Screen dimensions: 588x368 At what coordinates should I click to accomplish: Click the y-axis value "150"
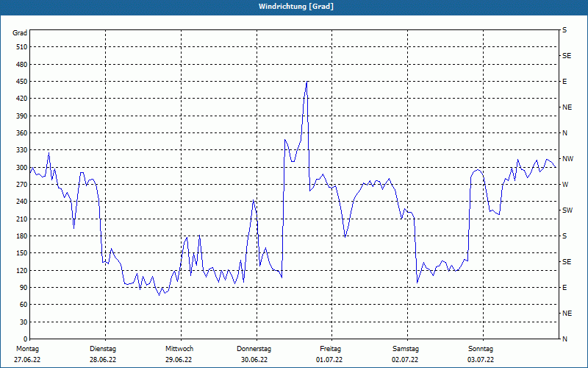[22, 253]
